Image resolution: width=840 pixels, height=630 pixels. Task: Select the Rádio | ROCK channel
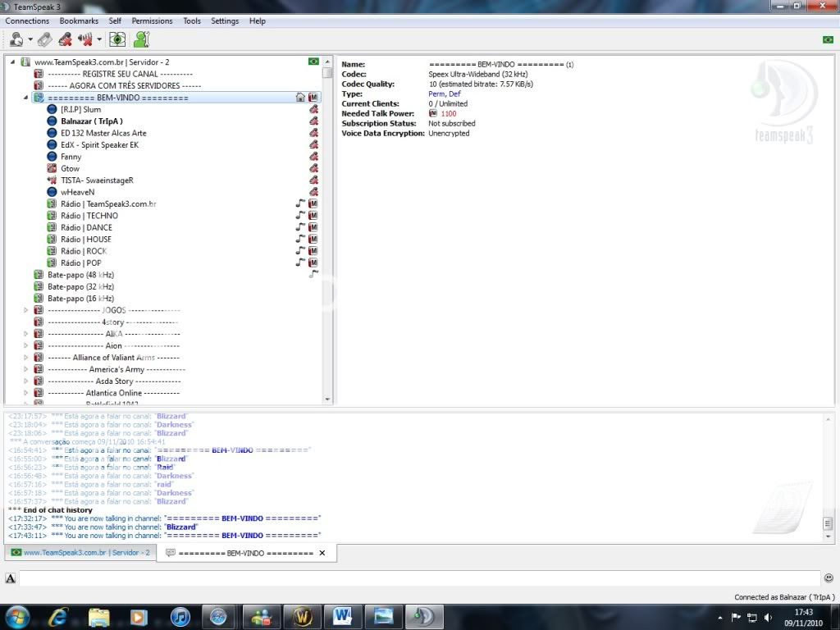84,251
